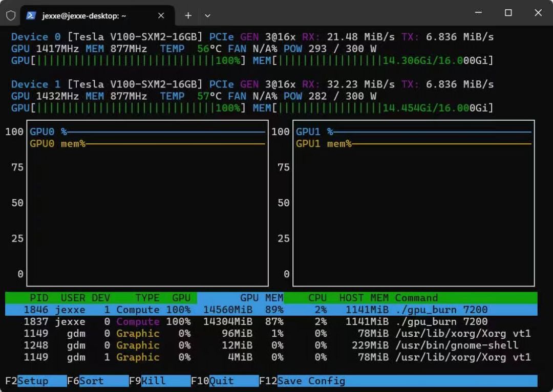Screen dimensions: 553x392
Task: Click the Device 1 header label
Action: point(36,84)
